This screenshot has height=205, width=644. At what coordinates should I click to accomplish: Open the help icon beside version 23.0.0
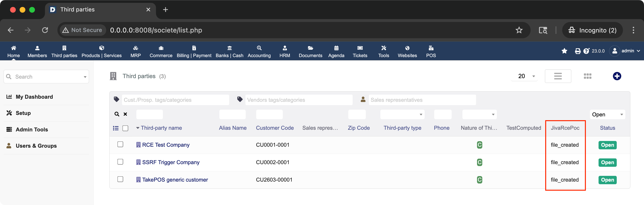[x=587, y=51]
